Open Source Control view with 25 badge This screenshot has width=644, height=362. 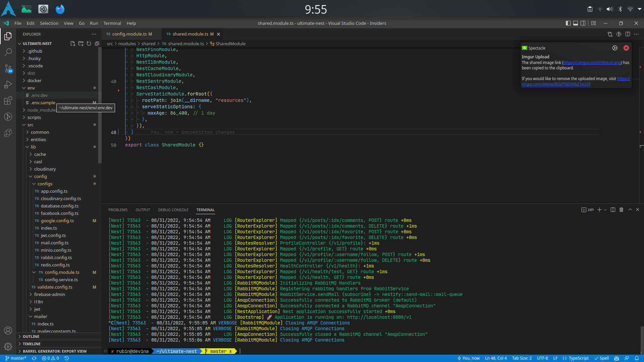click(8, 69)
